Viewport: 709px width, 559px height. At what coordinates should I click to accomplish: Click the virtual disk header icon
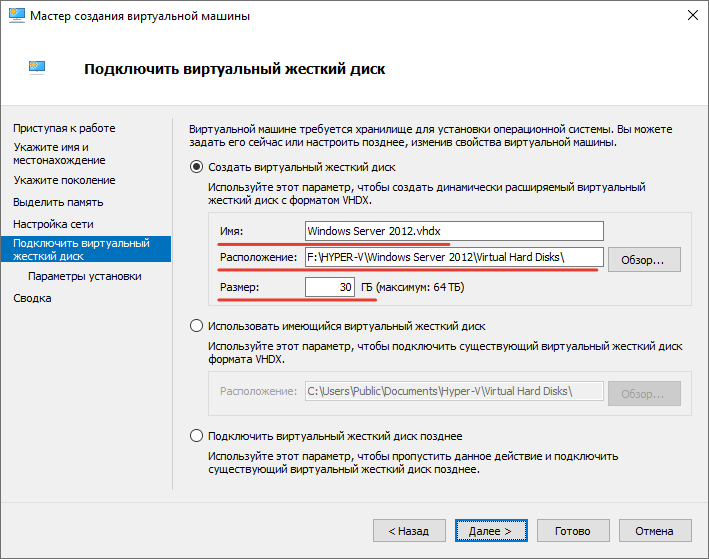coord(36,68)
